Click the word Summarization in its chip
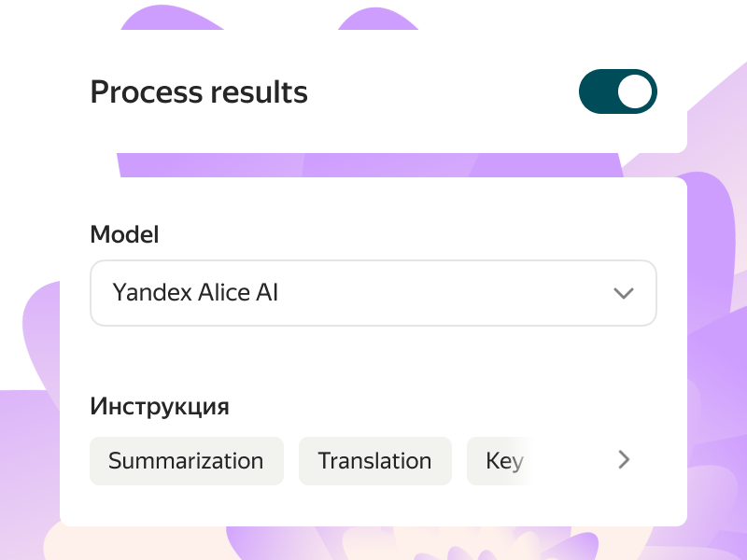This screenshot has height=560, width=747. [x=186, y=461]
